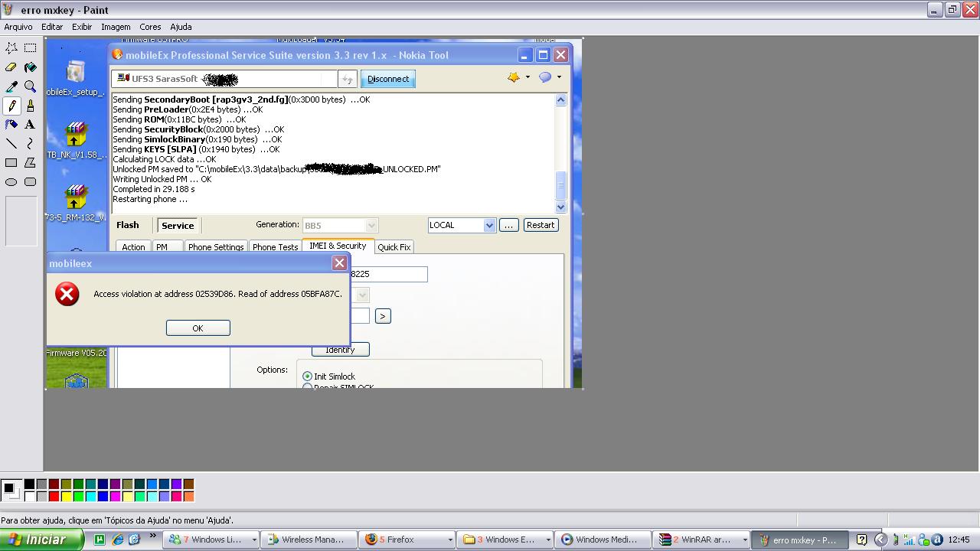The image size is (980, 551).
Task: Open the Imagem menu
Action: 116,27
